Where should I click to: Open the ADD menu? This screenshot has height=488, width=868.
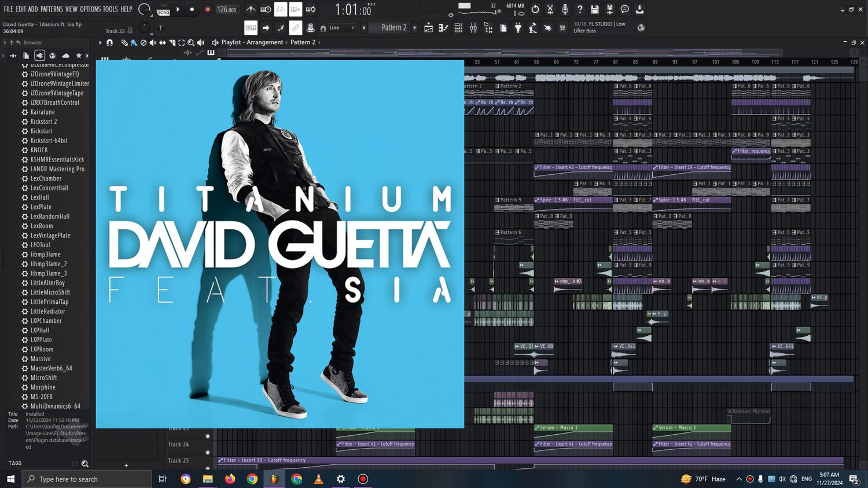point(33,9)
